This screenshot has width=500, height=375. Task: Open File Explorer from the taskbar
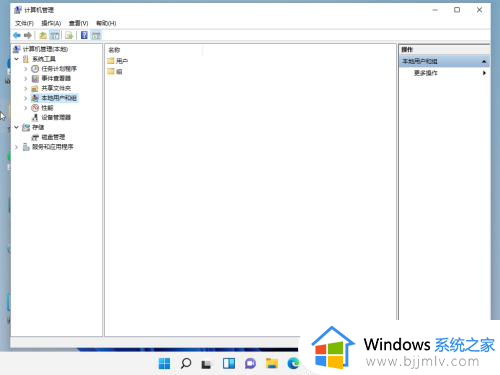272,363
